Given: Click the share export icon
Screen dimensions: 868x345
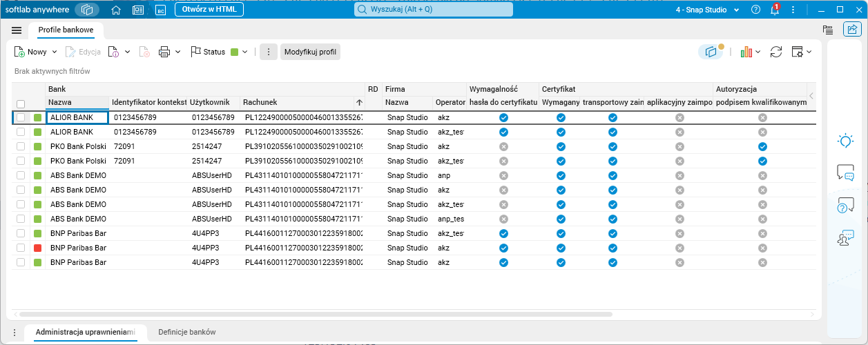Looking at the screenshot, I should (851, 30).
